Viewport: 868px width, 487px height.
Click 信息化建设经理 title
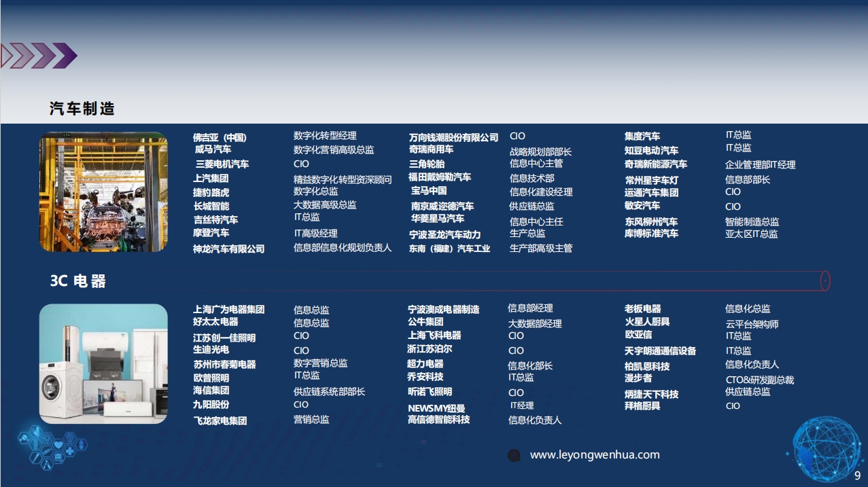click(x=541, y=192)
